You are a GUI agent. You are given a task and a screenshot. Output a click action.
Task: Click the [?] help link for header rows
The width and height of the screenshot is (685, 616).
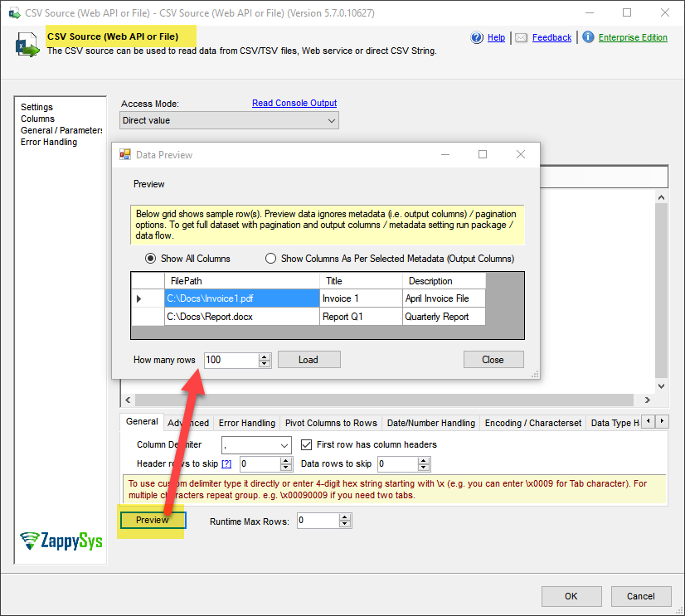pyautogui.click(x=226, y=464)
